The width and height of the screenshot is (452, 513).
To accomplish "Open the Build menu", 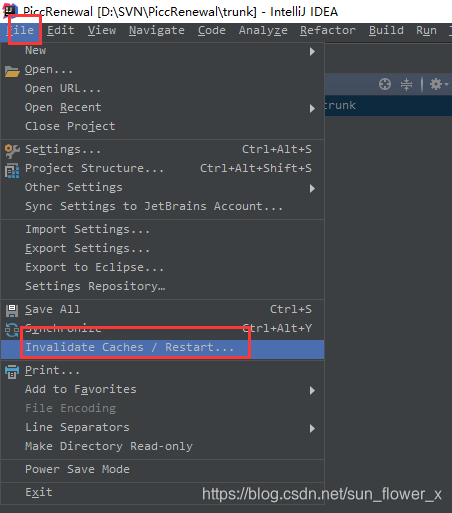I will (x=386, y=30).
